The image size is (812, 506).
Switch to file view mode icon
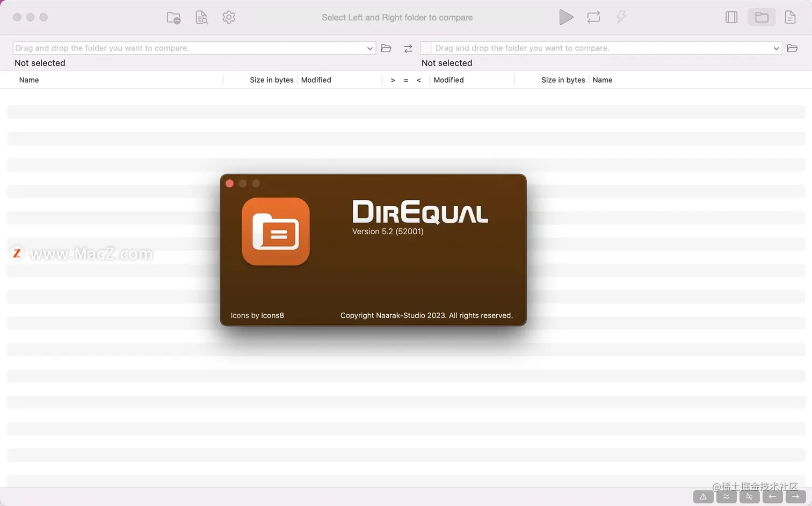click(x=790, y=17)
